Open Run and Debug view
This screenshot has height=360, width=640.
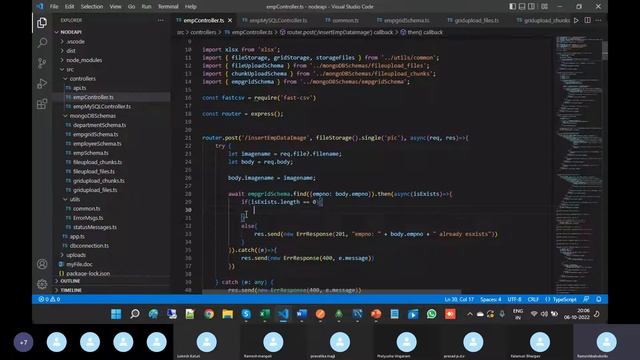(42, 84)
